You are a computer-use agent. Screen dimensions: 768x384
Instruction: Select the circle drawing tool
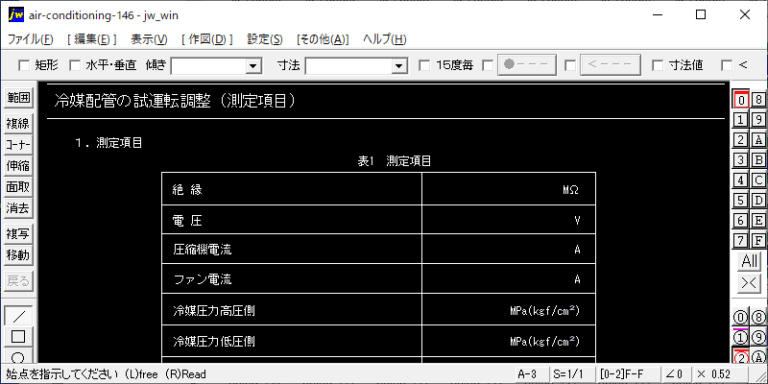pyautogui.click(x=18, y=357)
